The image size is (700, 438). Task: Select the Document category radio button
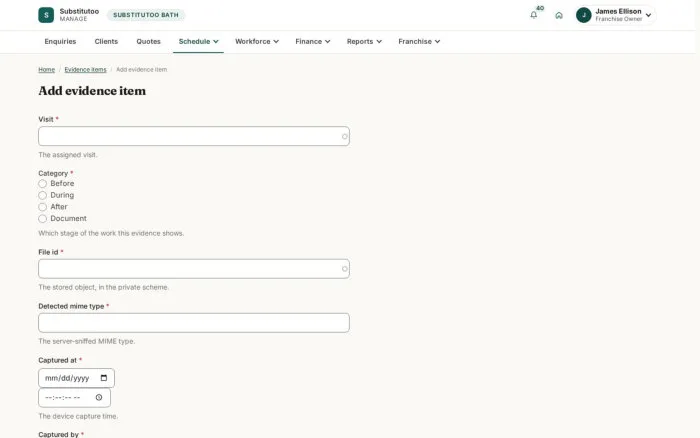tap(42, 218)
